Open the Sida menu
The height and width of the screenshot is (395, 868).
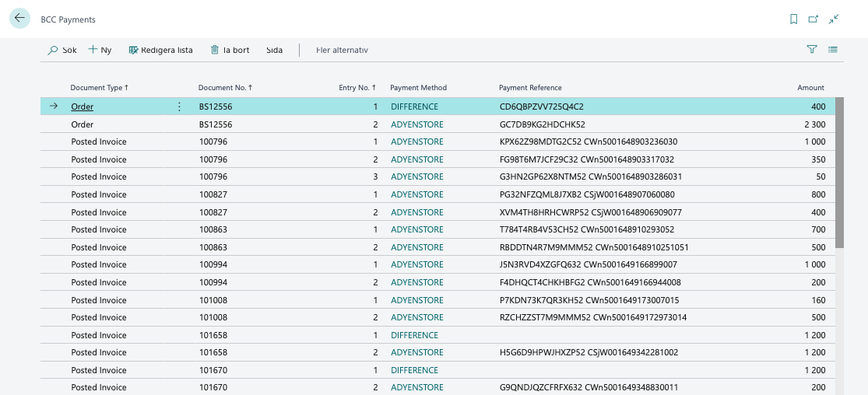coord(274,50)
